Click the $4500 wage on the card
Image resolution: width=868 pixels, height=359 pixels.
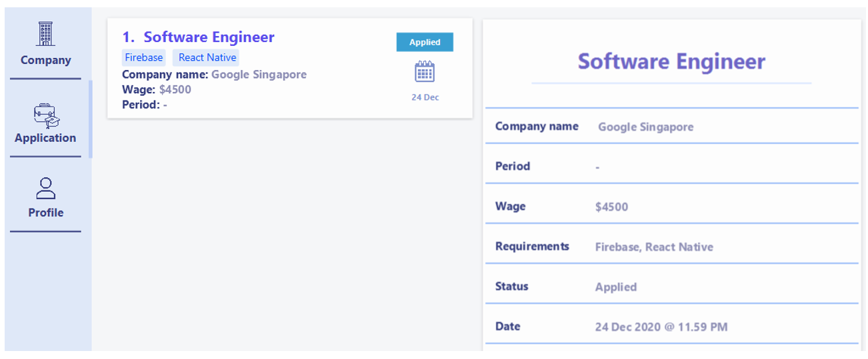tap(175, 89)
